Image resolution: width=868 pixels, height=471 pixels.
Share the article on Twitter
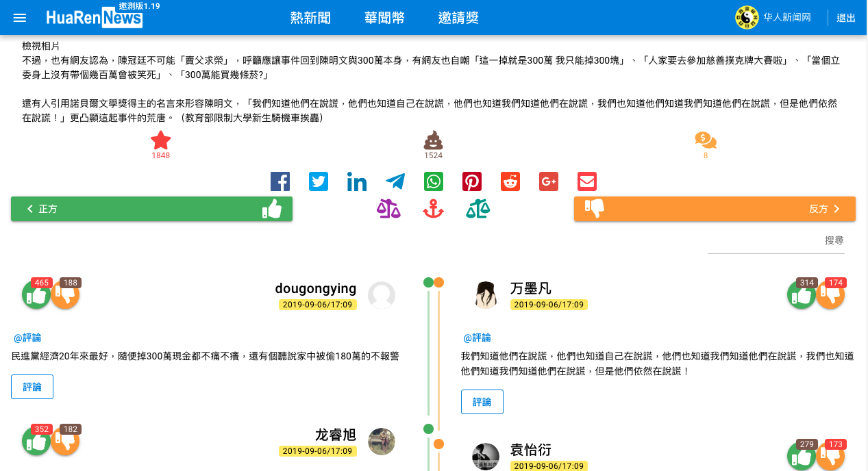[318, 181]
